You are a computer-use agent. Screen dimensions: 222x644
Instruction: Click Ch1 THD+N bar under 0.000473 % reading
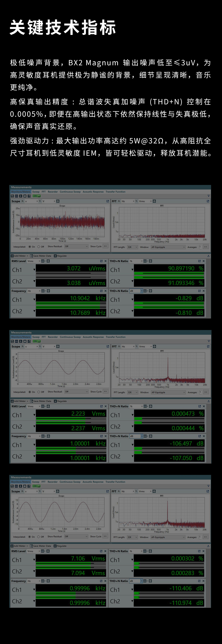coord(169,419)
